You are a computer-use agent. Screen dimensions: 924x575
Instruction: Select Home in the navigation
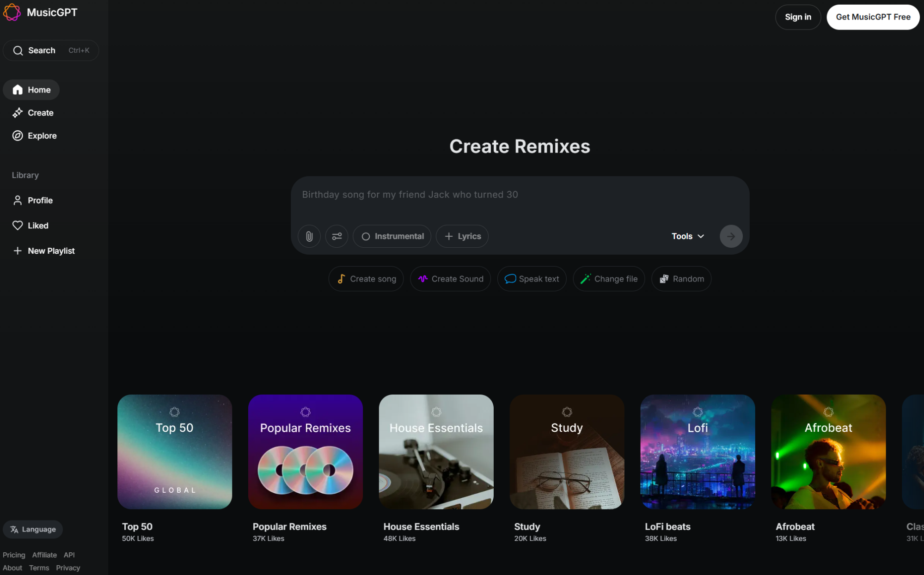[31, 89]
